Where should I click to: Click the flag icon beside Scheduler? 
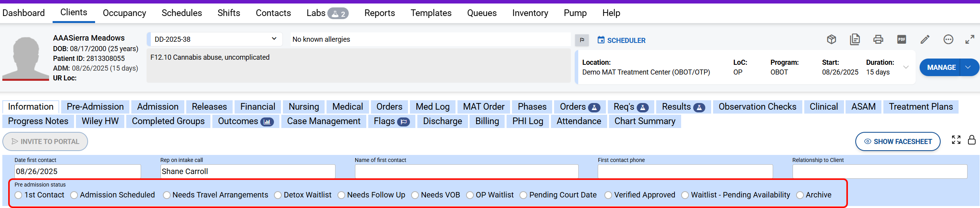(582, 40)
